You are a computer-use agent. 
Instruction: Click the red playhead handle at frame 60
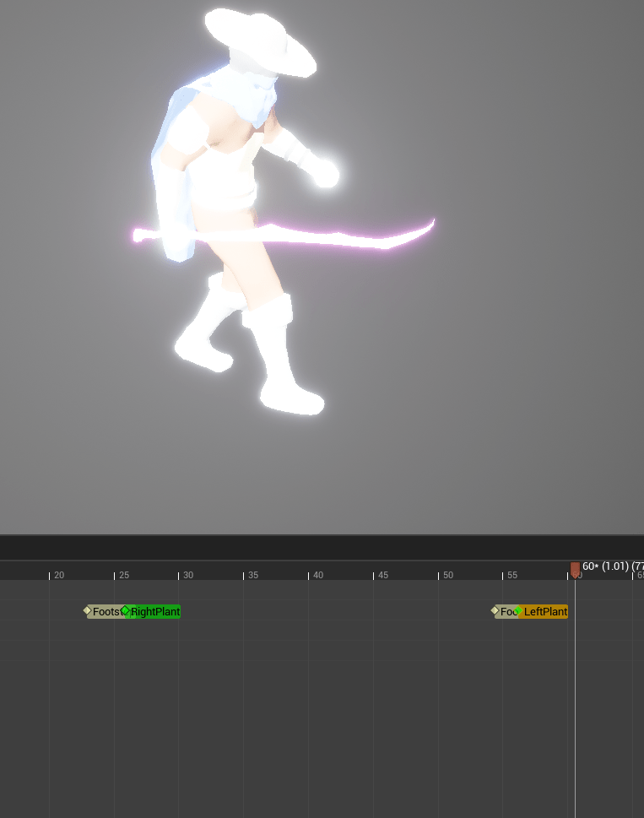click(575, 570)
